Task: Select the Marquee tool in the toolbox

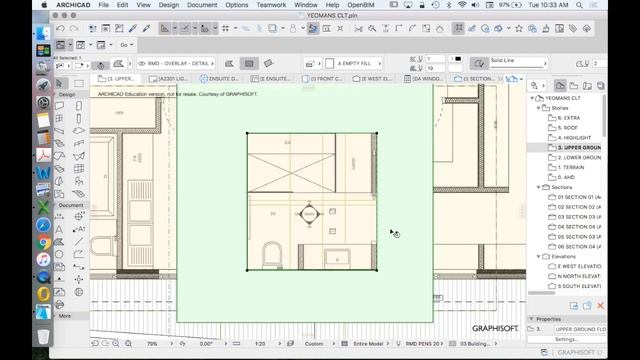Action: click(x=79, y=84)
